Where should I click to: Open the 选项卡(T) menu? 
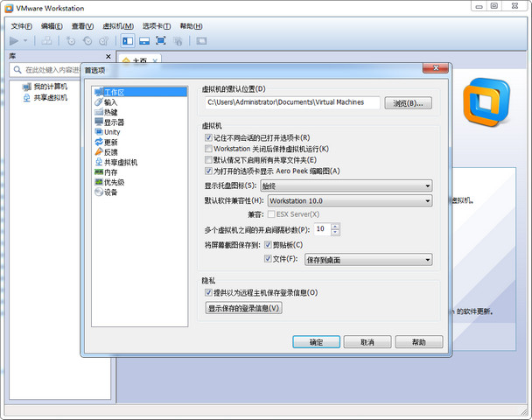(x=157, y=26)
